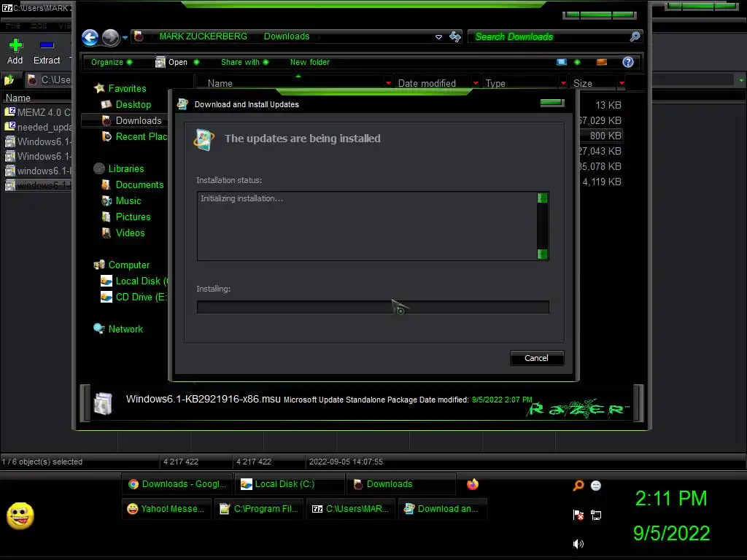Click installation status scrollbar up arrow

click(542, 198)
